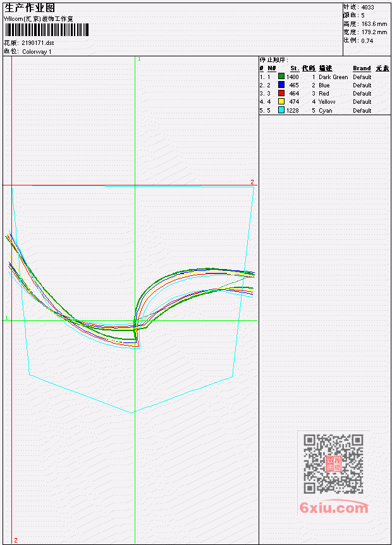Select the Colorway 1 label

[37, 52]
